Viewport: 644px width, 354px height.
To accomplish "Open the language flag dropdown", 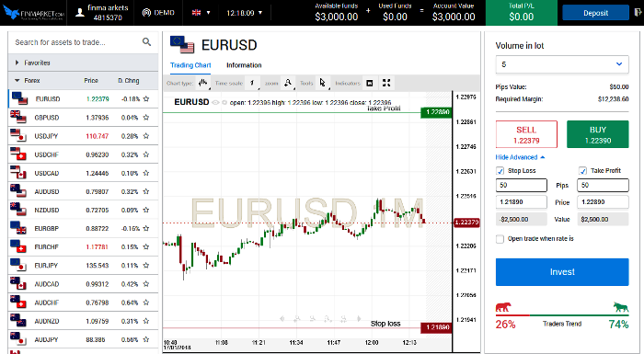I will coord(201,13).
